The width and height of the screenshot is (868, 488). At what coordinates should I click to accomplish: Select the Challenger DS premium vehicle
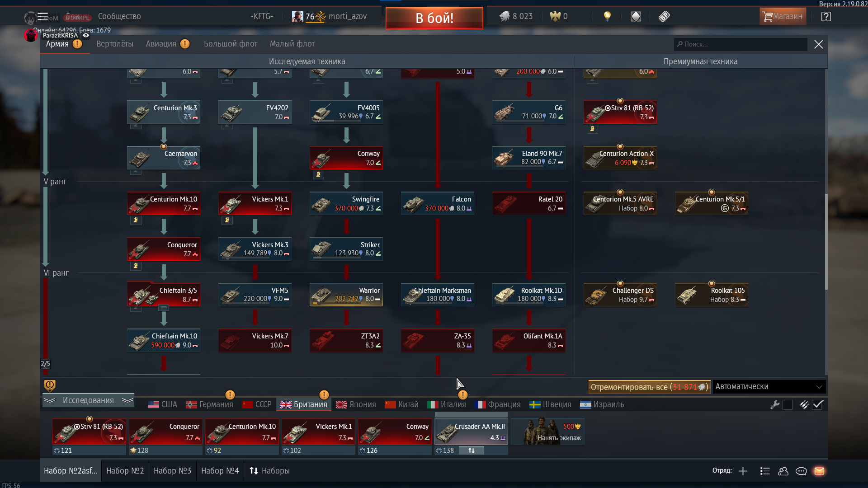pos(620,295)
